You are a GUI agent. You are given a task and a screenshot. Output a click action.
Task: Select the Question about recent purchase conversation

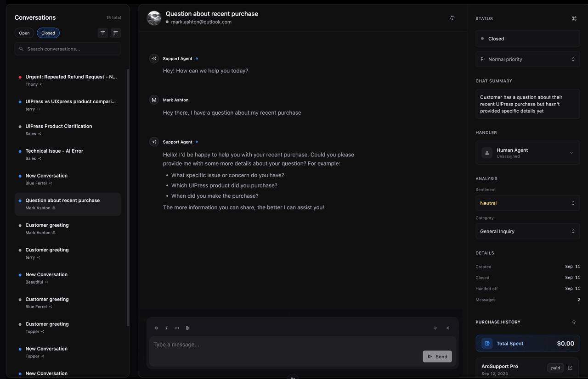click(x=68, y=204)
